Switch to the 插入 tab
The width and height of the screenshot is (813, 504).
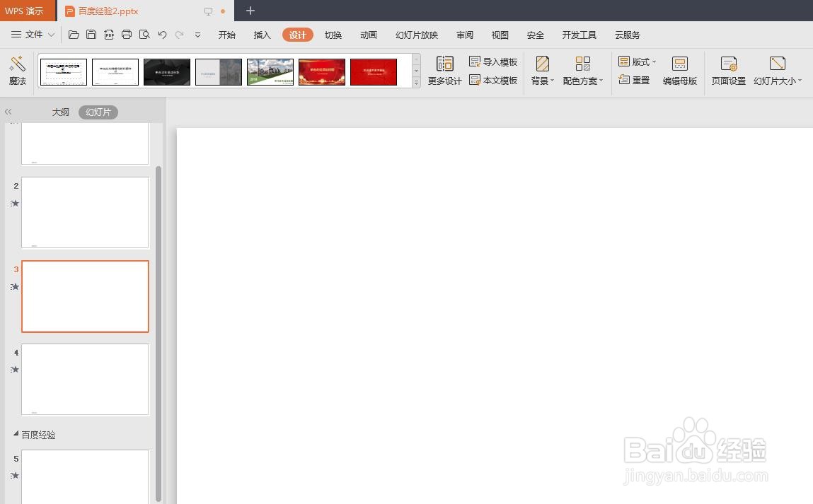tap(262, 35)
